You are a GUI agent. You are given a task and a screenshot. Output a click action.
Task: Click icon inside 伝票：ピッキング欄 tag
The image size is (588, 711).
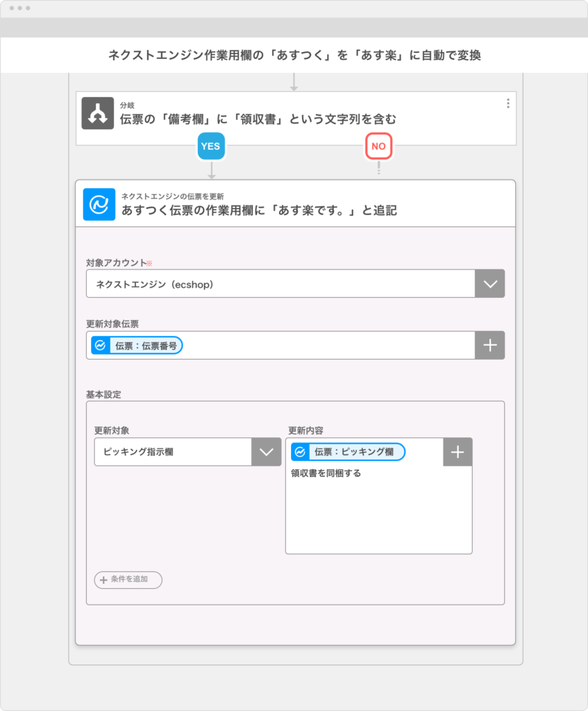coord(300,451)
